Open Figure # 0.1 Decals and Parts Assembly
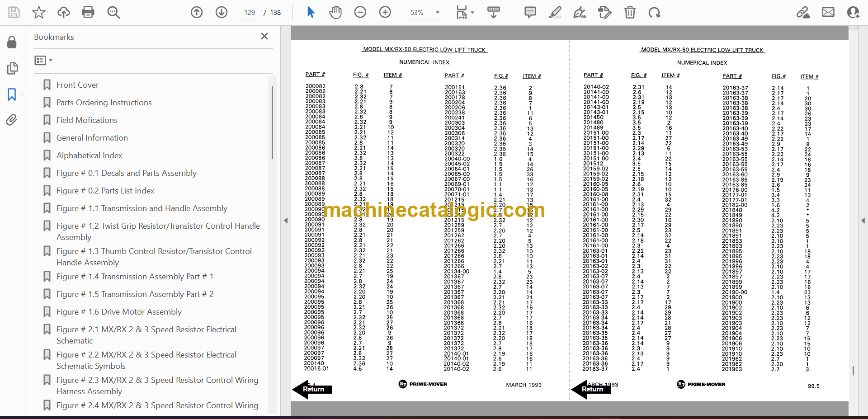Screen dimensions: 868x419 pyautogui.click(x=126, y=173)
